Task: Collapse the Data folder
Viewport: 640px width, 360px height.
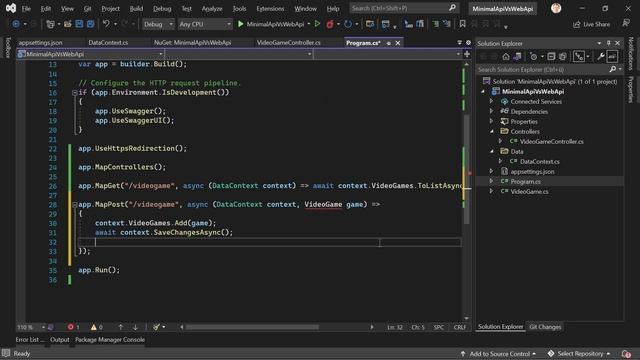Action: pos(491,151)
